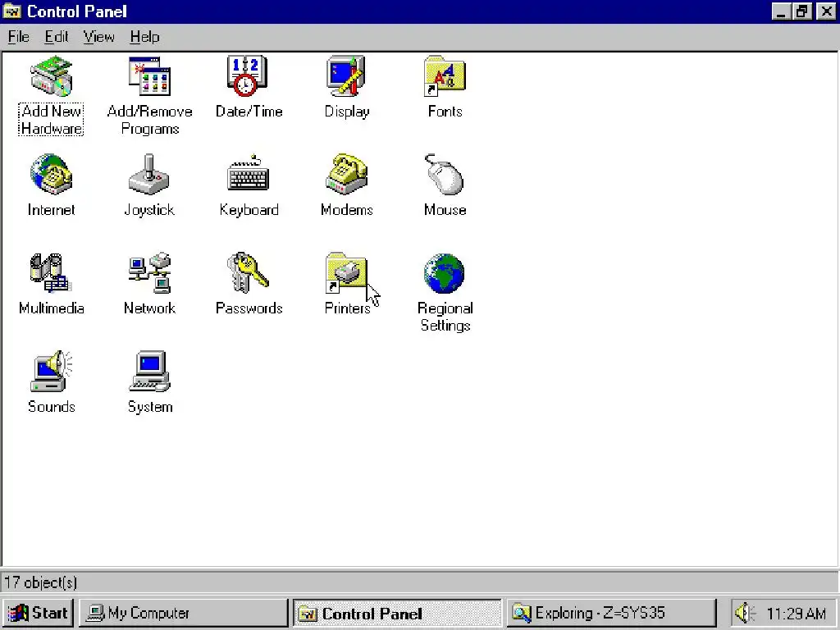Close the Control Panel window
Screen dimensions: 840x630
point(825,11)
